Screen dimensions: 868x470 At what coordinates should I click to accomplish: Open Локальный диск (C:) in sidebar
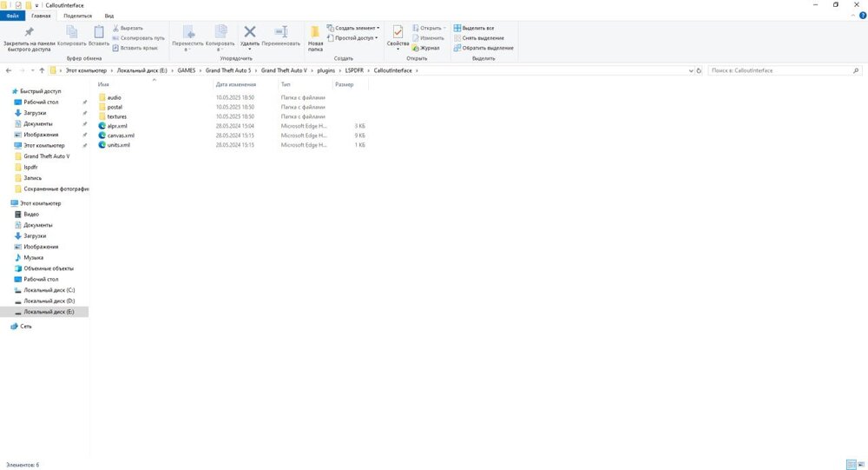pyautogui.click(x=49, y=290)
